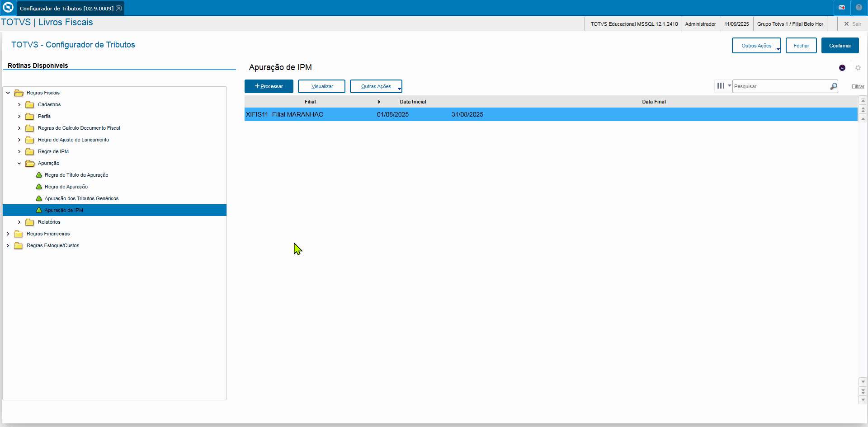The width and height of the screenshot is (868, 427).
Task: Open the column chooser dropdown arrow
Action: click(729, 85)
